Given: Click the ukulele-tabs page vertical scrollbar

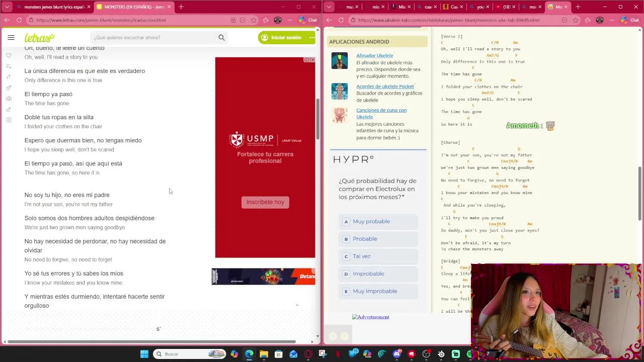Looking at the screenshot, I should pyautogui.click(x=640, y=194).
